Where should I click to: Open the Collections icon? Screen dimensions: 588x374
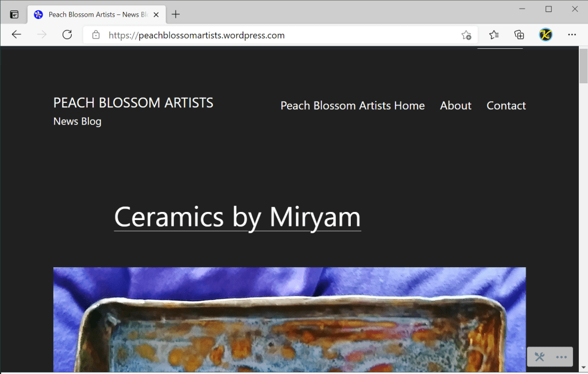[519, 35]
